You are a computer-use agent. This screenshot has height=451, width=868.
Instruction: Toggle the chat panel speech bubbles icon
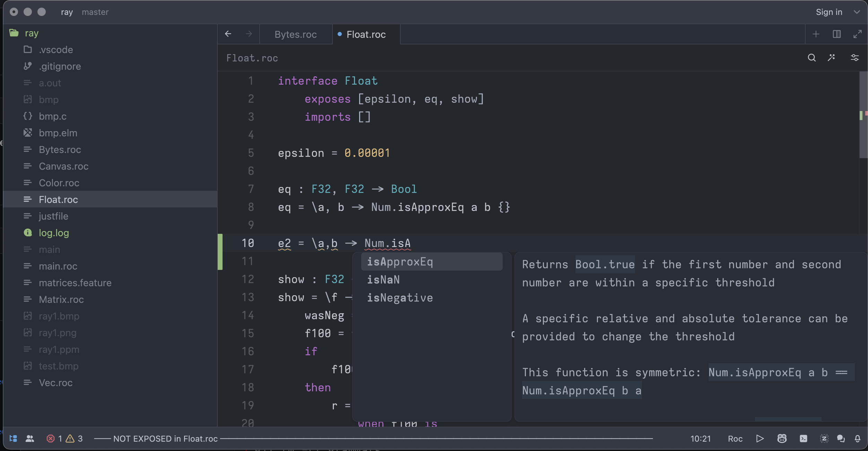coord(841,439)
